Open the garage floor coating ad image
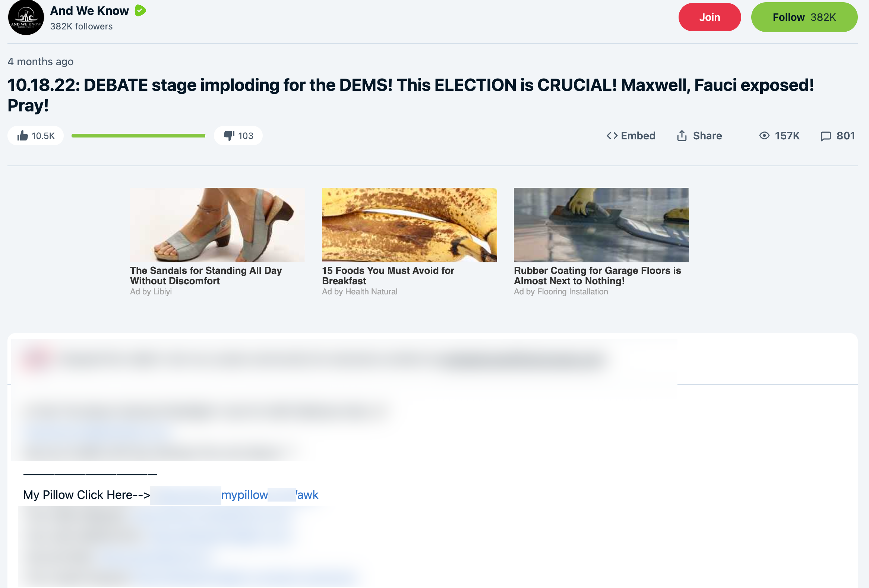Viewport: 869px width, 588px height. click(x=601, y=225)
